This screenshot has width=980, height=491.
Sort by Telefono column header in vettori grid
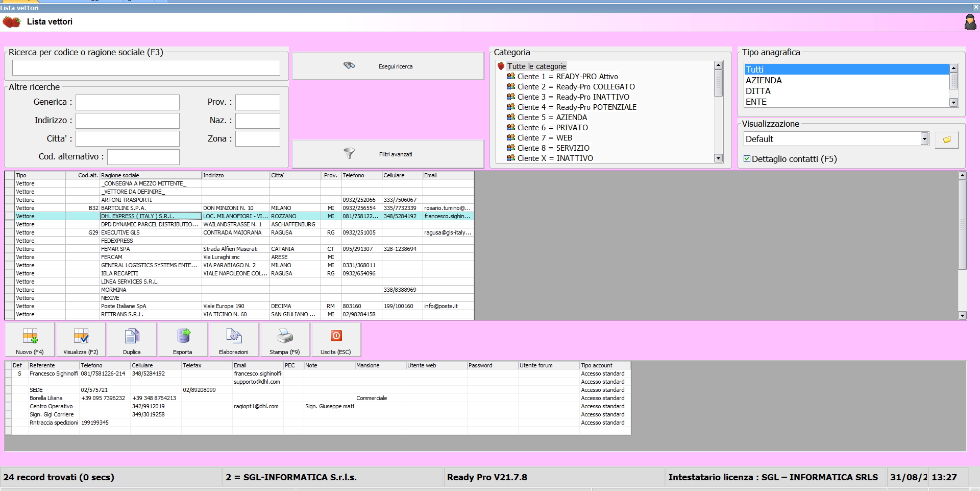click(x=361, y=175)
